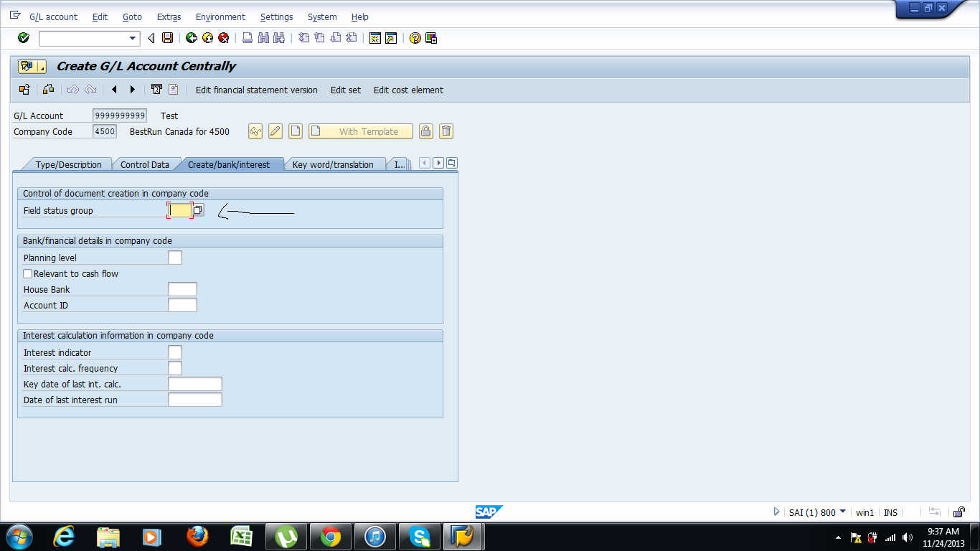Select the Change (pencil) icon
Viewport: 980px width, 551px height.
(x=275, y=131)
